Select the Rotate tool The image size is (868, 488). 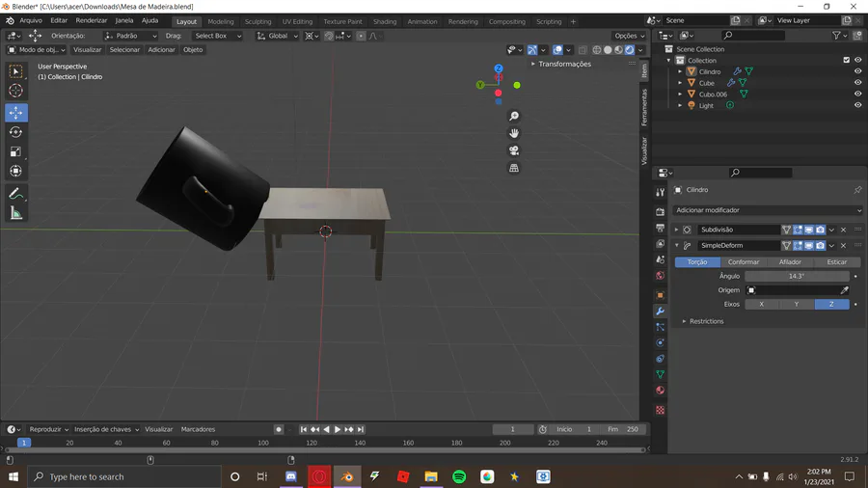16,132
